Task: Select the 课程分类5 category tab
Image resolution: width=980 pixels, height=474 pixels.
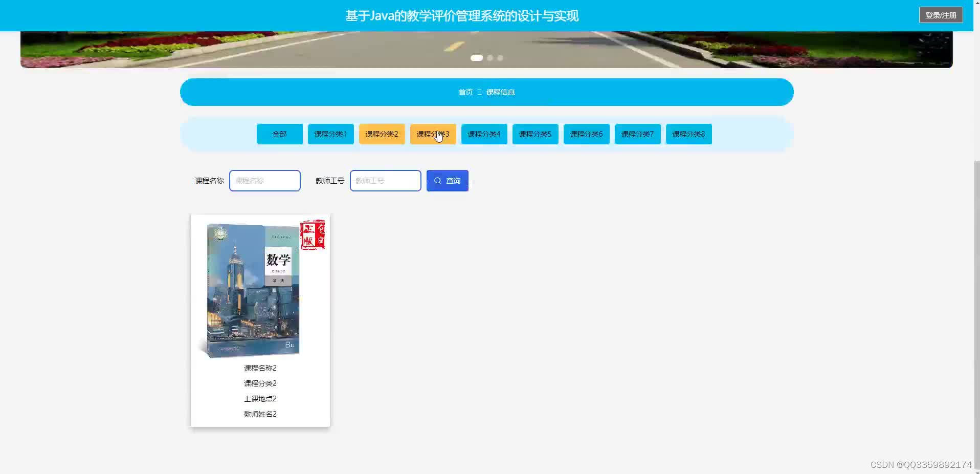Action: coord(535,134)
